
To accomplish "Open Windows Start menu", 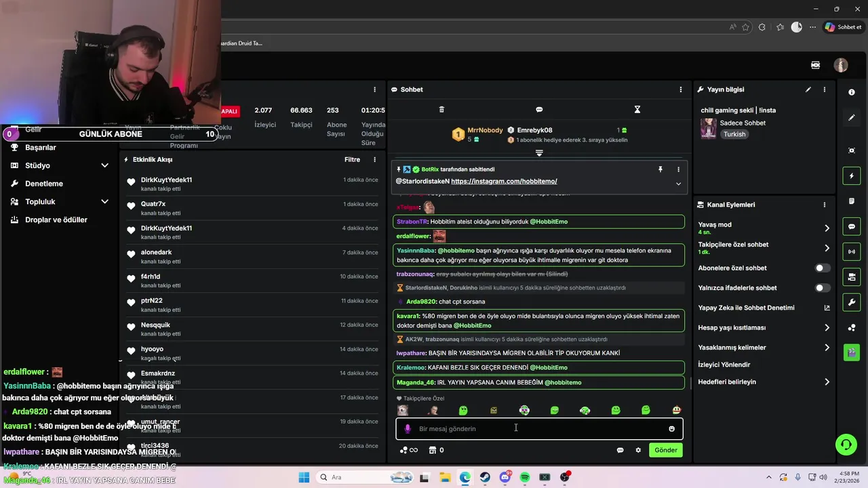I will (304, 477).
